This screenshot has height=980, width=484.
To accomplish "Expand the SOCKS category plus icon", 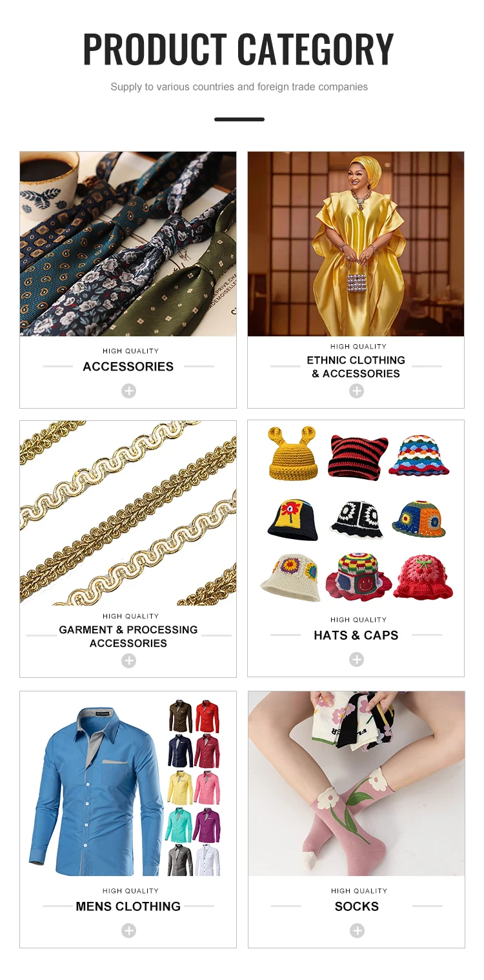I will click(x=357, y=930).
